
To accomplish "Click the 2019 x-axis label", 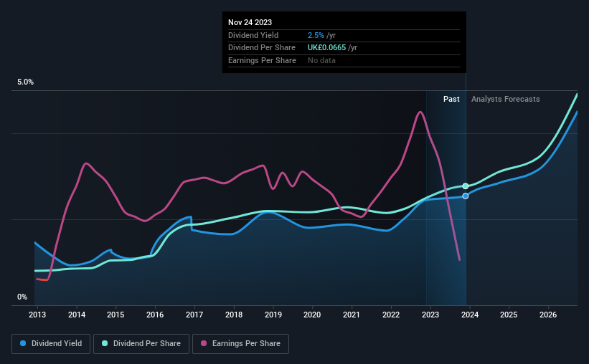I will coord(273,315).
